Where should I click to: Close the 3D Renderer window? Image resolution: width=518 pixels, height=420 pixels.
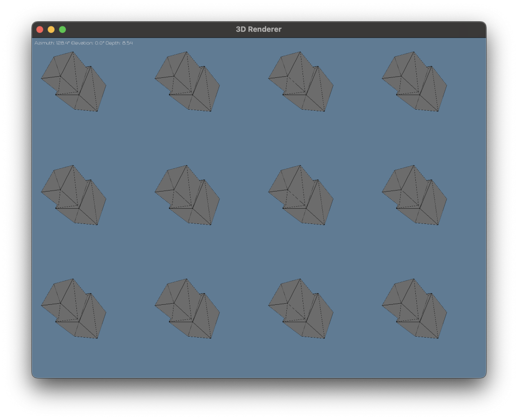[x=40, y=29]
